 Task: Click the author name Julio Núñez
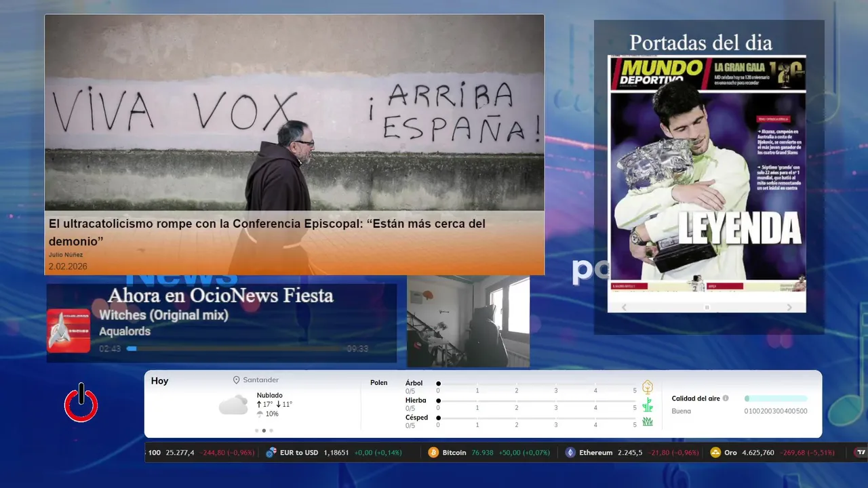point(66,255)
